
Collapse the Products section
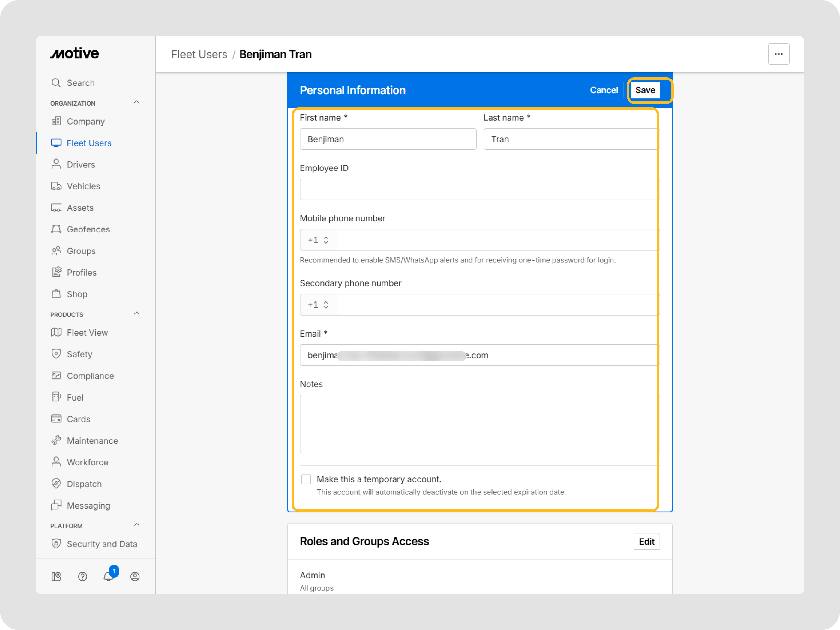pos(137,314)
